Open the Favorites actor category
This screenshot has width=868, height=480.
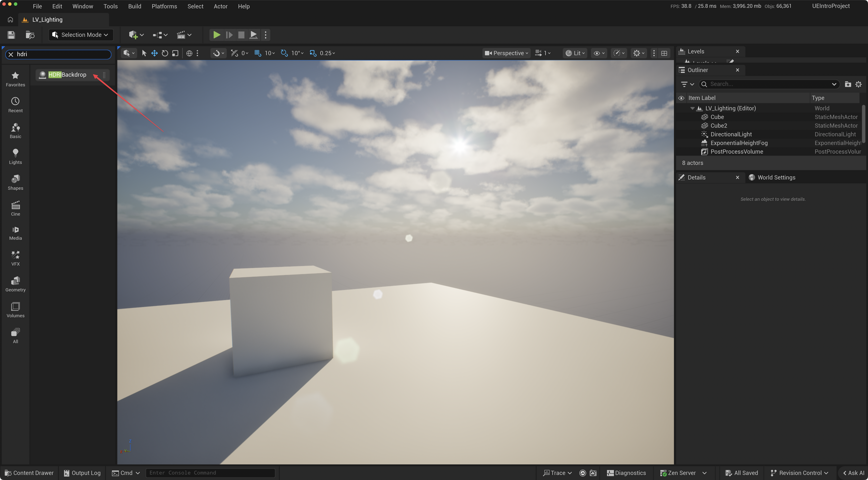pyautogui.click(x=15, y=79)
